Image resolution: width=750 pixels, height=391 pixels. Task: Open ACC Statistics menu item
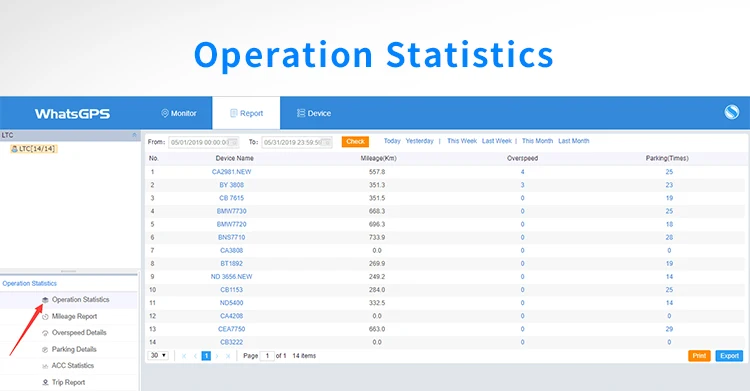[73, 366]
